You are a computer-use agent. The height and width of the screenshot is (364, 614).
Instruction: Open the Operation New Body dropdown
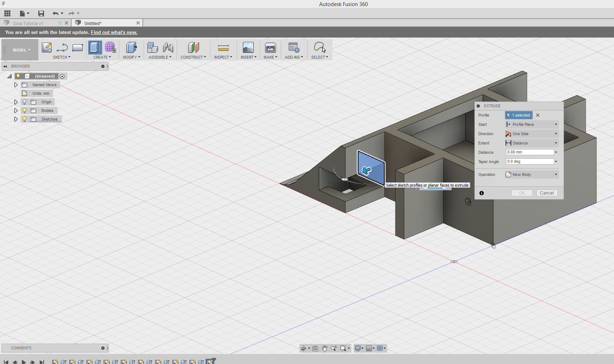click(532, 174)
